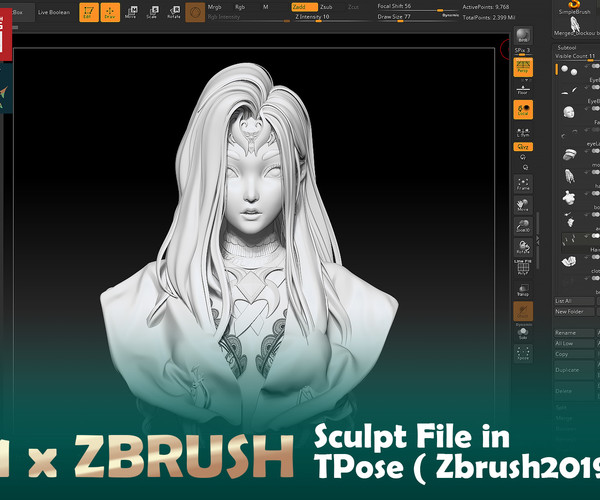Toggle Local transformations button
600x500 pixels.
[x=523, y=110]
